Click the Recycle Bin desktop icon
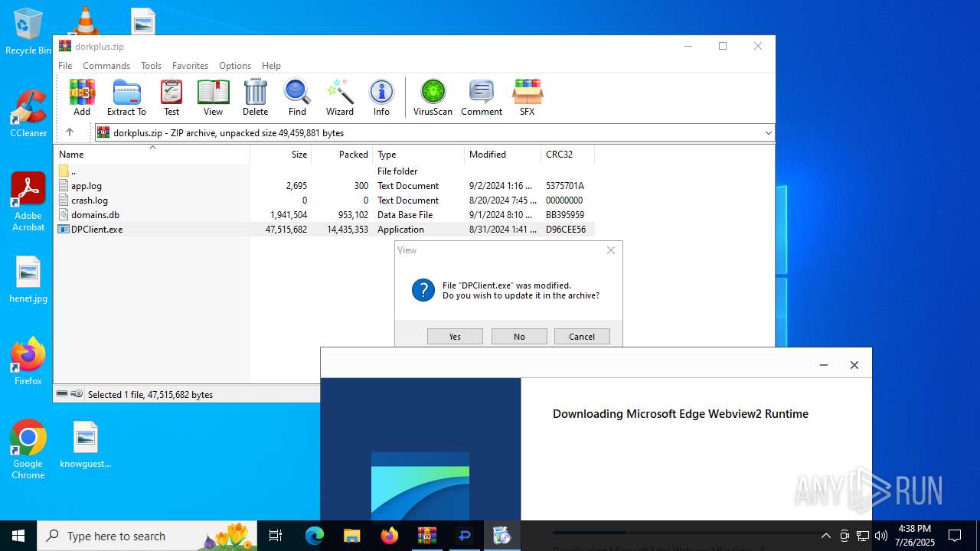980x551 pixels. 28,31
